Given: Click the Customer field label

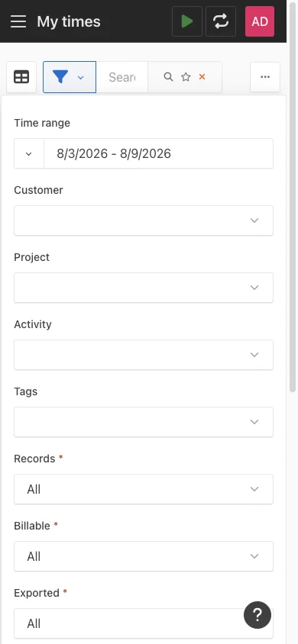Looking at the screenshot, I should click(39, 190).
